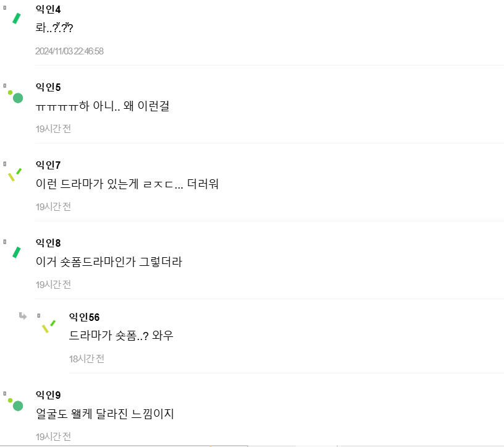Click the two-stroke avatar icon of 익인56

click(x=49, y=327)
